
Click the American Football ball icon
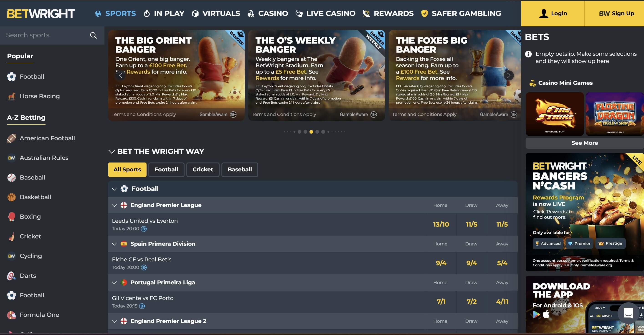[x=12, y=138]
